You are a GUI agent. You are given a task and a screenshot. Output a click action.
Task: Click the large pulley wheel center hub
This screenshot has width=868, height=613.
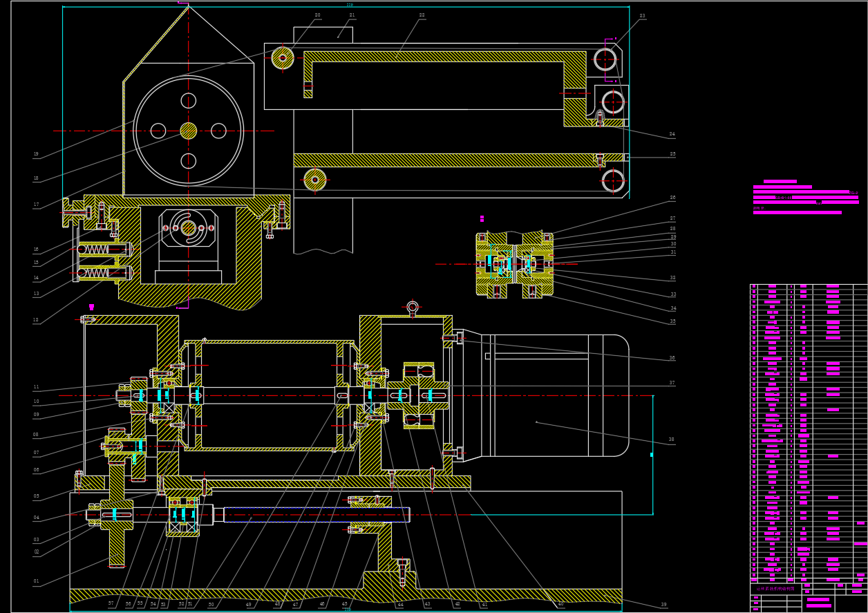click(x=188, y=131)
